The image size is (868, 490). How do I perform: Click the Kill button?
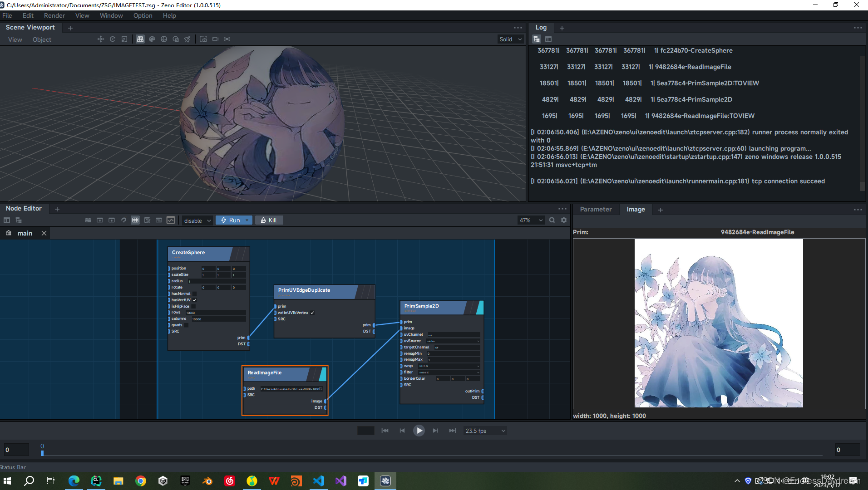pyautogui.click(x=269, y=220)
